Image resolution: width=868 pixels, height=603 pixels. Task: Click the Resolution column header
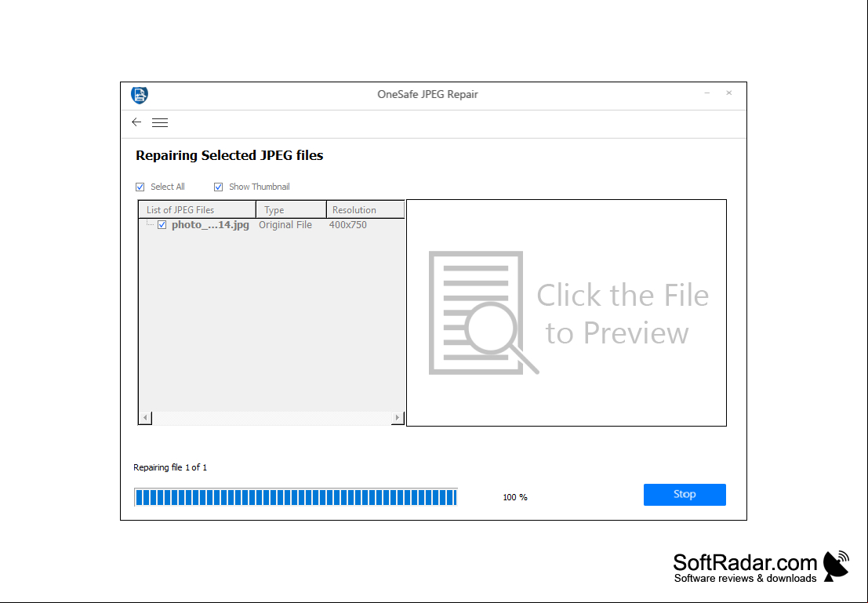click(365, 210)
